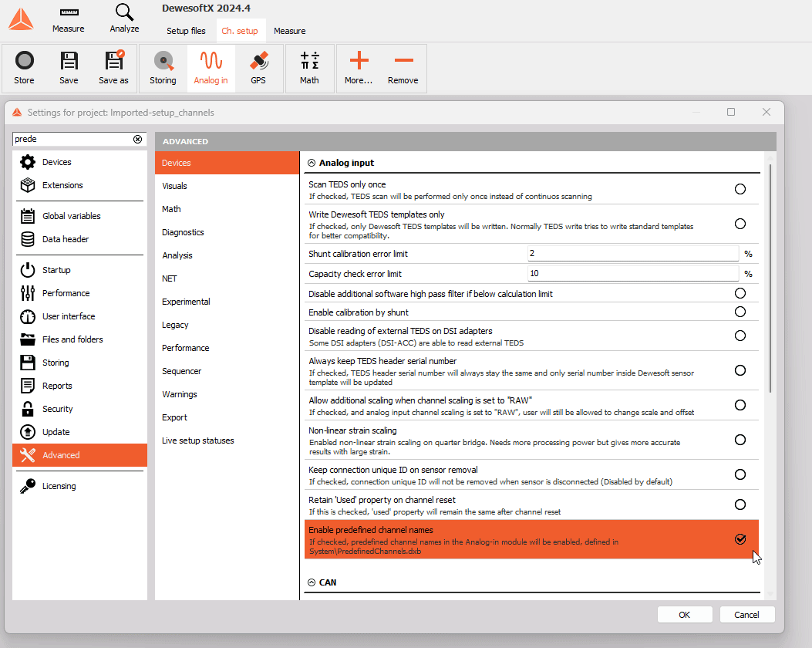Toggle Always keep TEDS header serial number
Viewport: 812px width, 648px height.
[740, 370]
